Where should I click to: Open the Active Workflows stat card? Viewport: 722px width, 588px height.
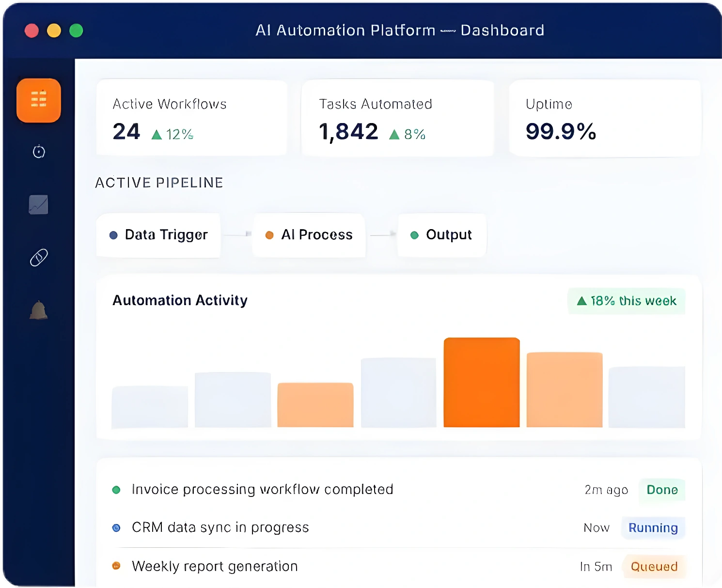192,118
